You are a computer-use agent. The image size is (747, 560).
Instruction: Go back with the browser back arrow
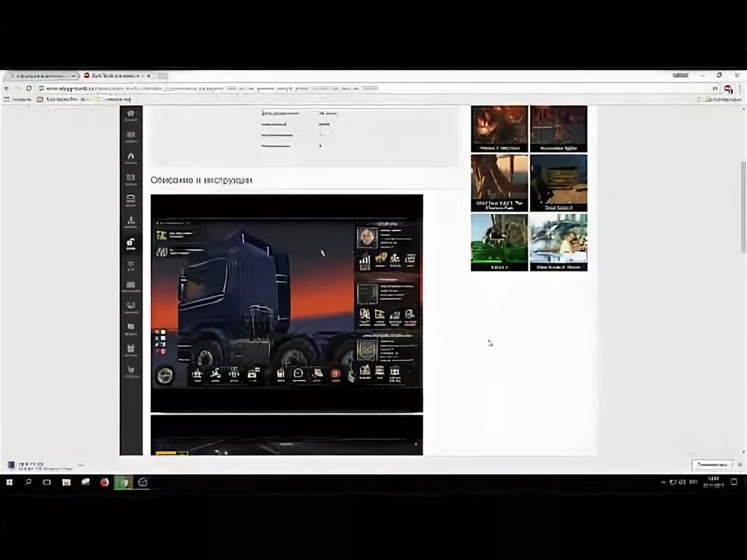(7, 89)
